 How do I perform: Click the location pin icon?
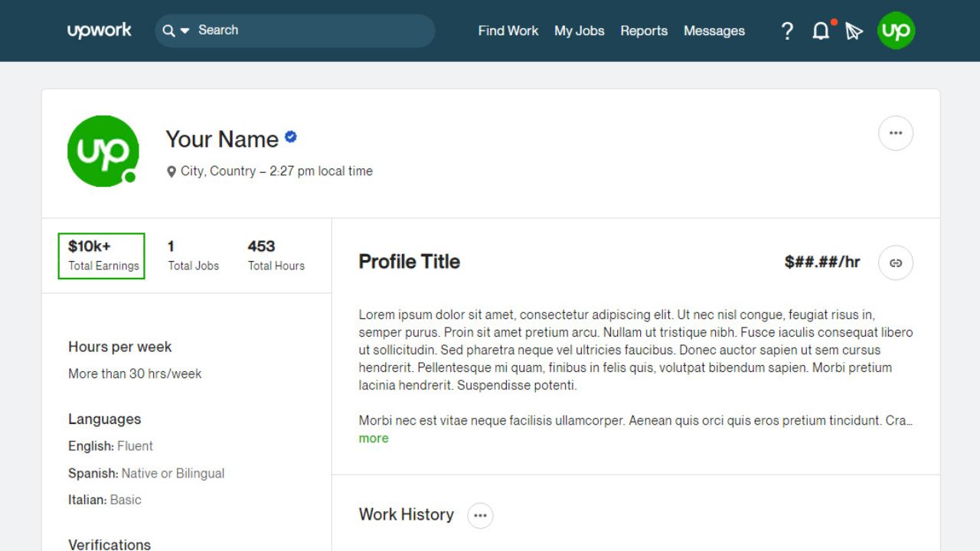point(171,172)
